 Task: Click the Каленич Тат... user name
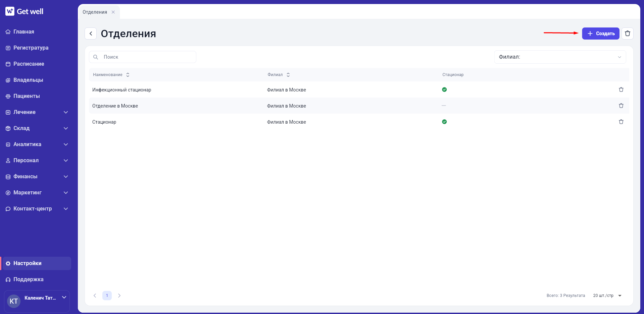[x=40, y=298]
